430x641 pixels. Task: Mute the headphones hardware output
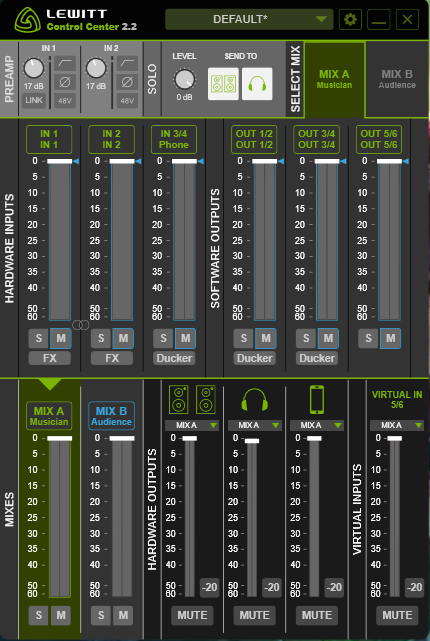point(255,615)
